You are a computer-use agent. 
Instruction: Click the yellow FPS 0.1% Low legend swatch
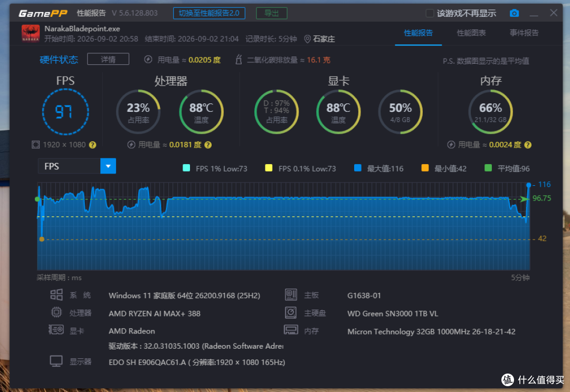coord(269,168)
